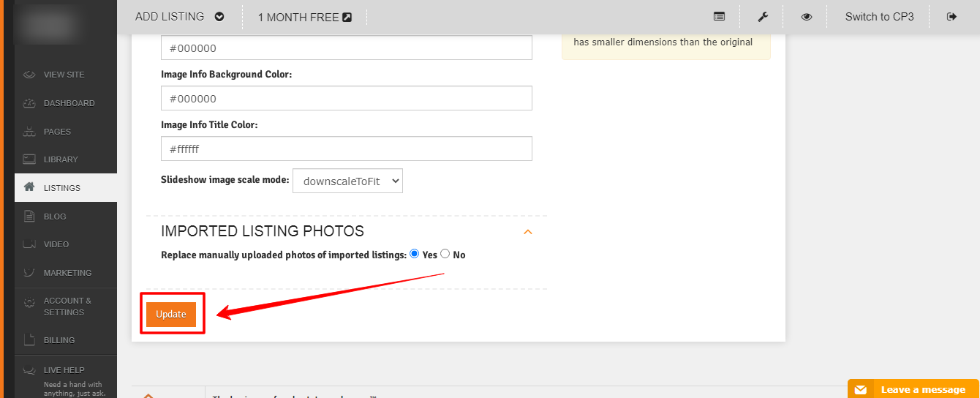
Task: Click the Library icon in sidebar
Action: click(29, 159)
